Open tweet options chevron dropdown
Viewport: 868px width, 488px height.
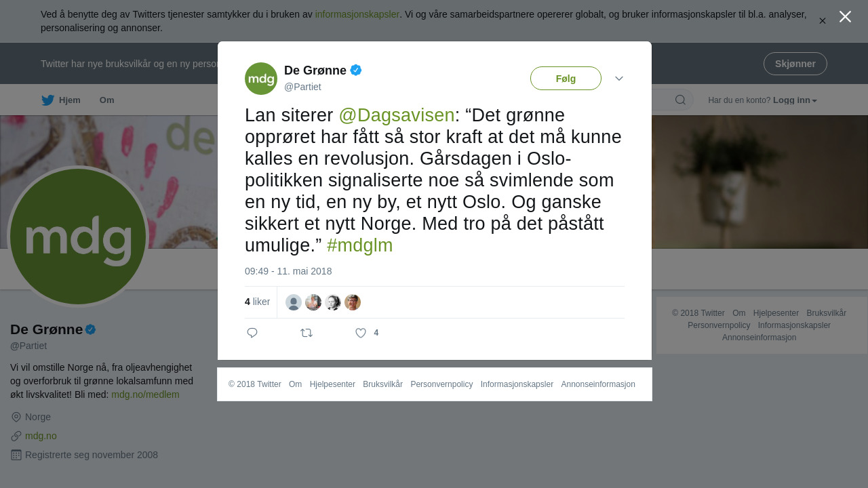(x=619, y=79)
